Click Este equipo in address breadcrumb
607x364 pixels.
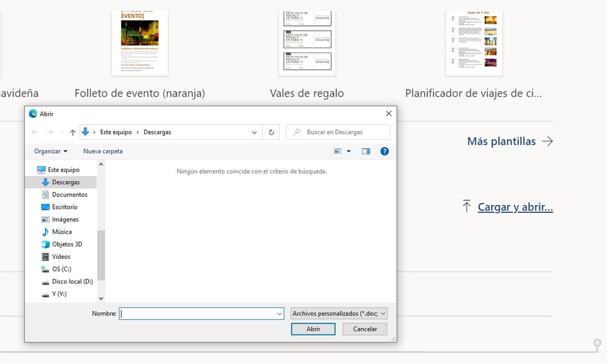[116, 132]
